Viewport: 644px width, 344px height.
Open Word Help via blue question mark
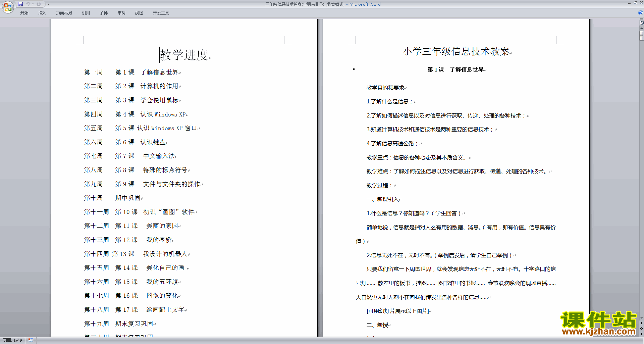click(641, 13)
